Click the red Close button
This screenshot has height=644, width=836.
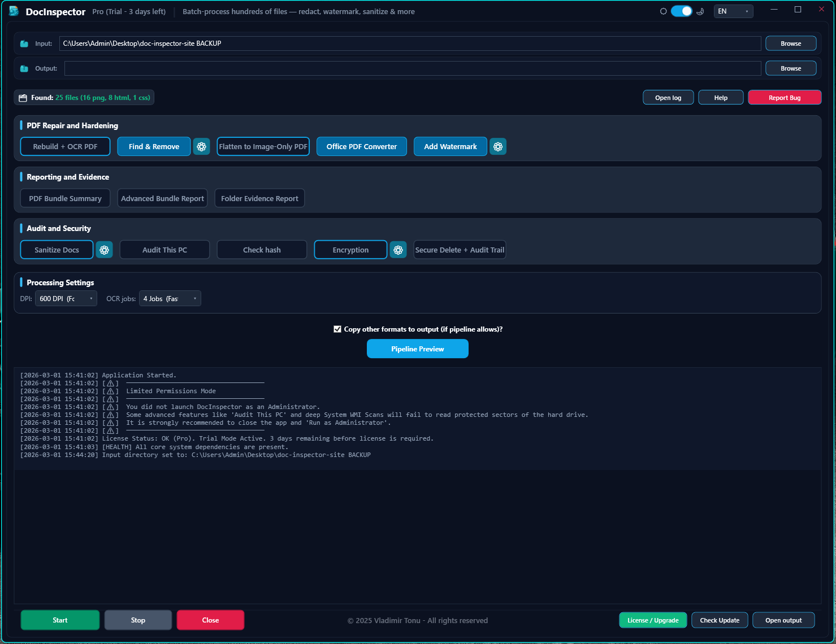point(210,620)
